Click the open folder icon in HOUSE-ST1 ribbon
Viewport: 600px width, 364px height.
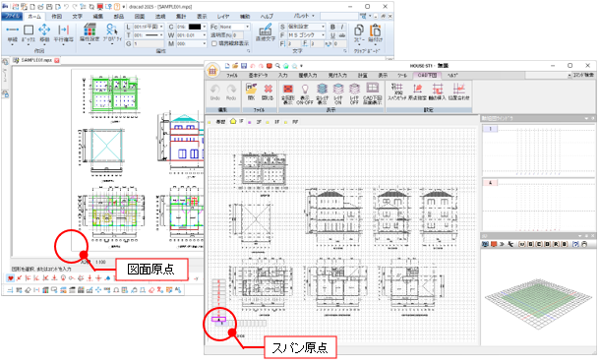click(251, 92)
